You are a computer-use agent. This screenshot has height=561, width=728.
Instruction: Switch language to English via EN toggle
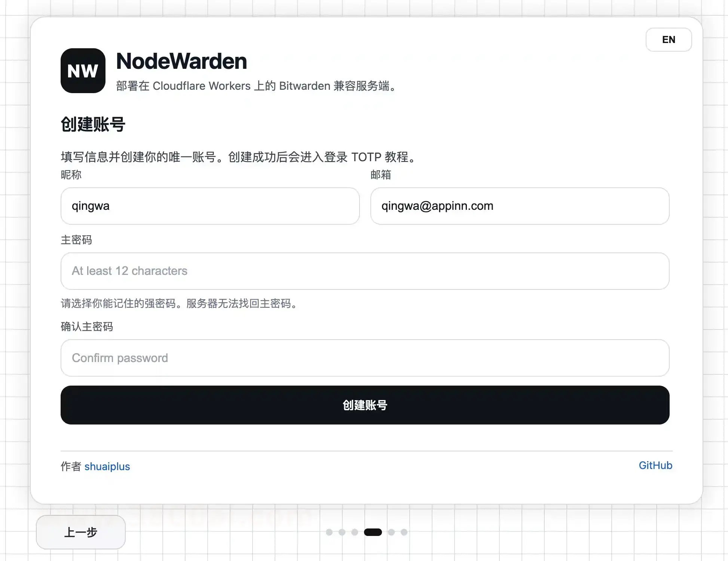pos(669,40)
